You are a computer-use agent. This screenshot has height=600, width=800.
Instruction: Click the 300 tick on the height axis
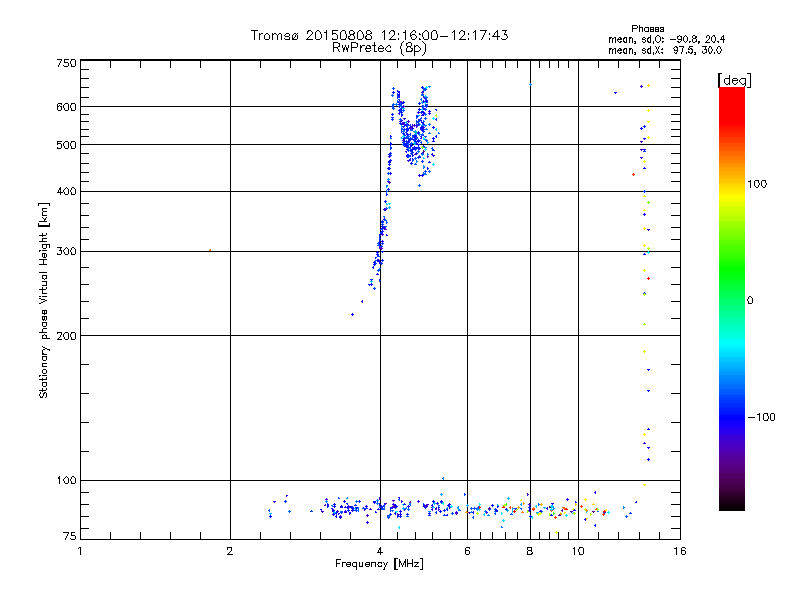66,251
